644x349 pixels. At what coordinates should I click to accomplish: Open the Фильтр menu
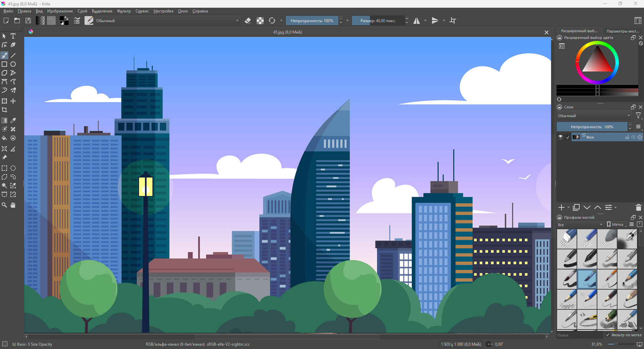pos(124,11)
